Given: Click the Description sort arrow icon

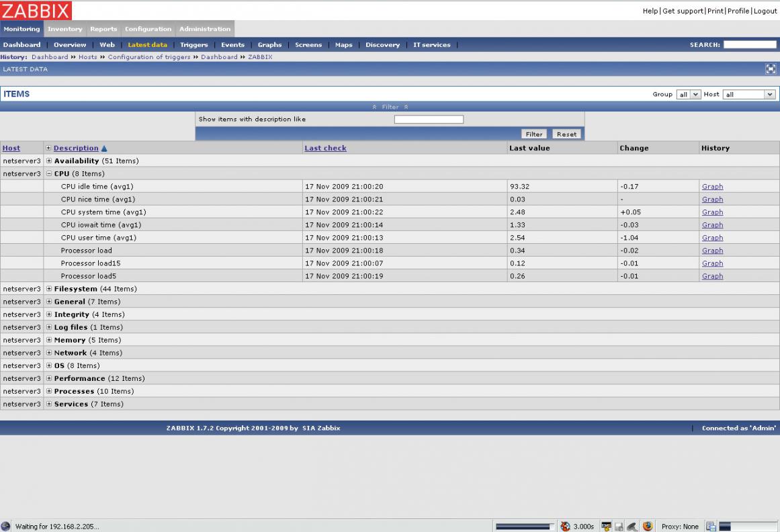Looking at the screenshot, I should click(x=104, y=148).
